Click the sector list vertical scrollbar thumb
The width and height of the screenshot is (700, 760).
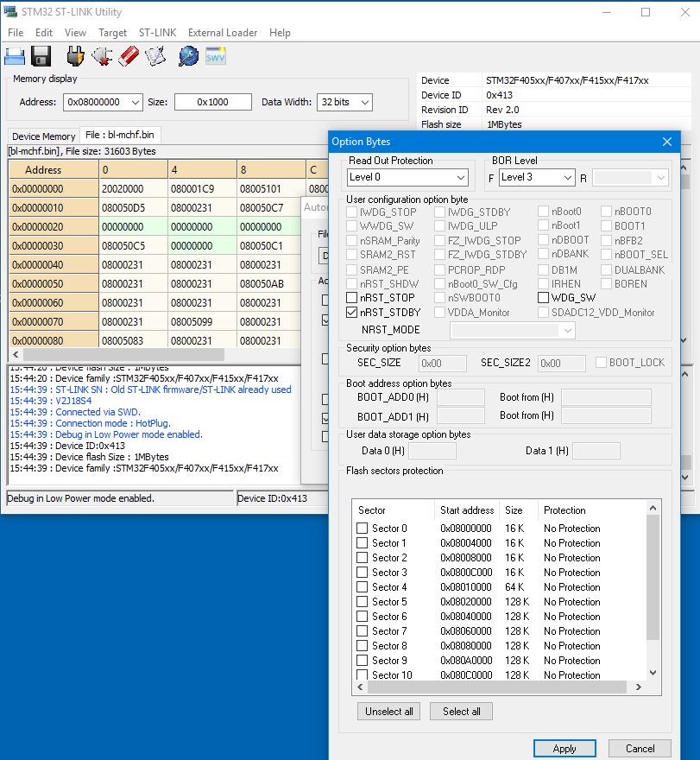click(653, 577)
